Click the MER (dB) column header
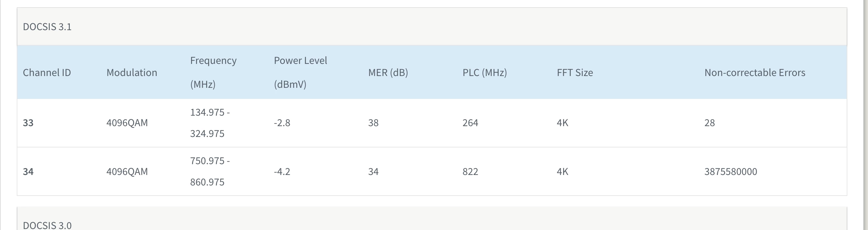The height and width of the screenshot is (230, 868). (x=388, y=72)
